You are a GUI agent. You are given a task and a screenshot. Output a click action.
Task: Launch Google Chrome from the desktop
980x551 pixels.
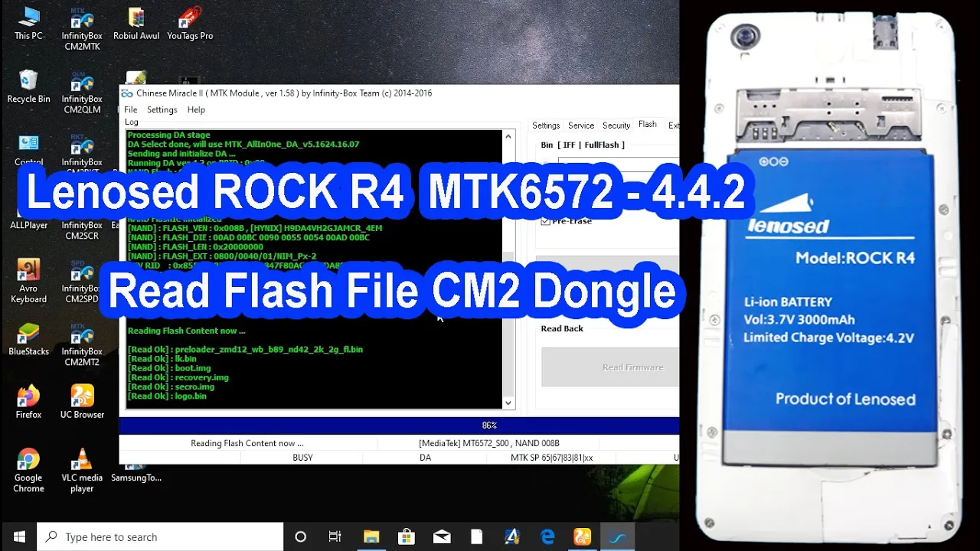point(28,470)
